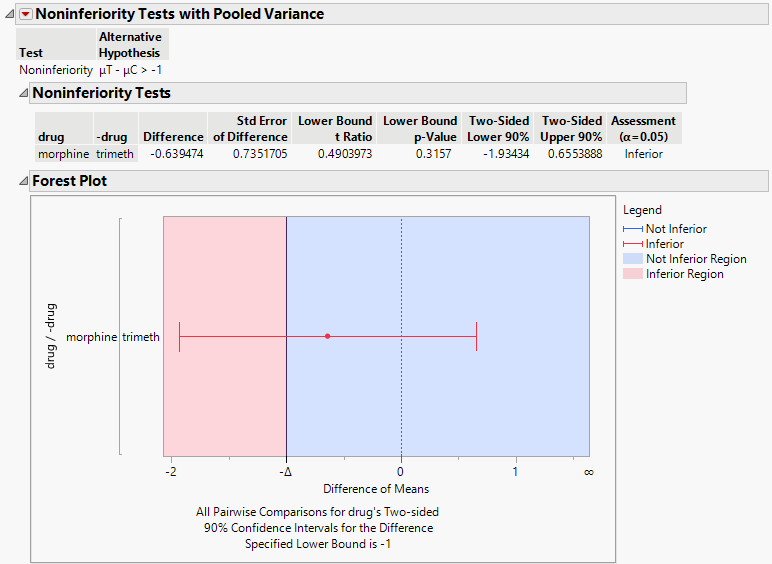The height and width of the screenshot is (564, 772).
Task: Select the Difference column header
Action: (x=173, y=136)
